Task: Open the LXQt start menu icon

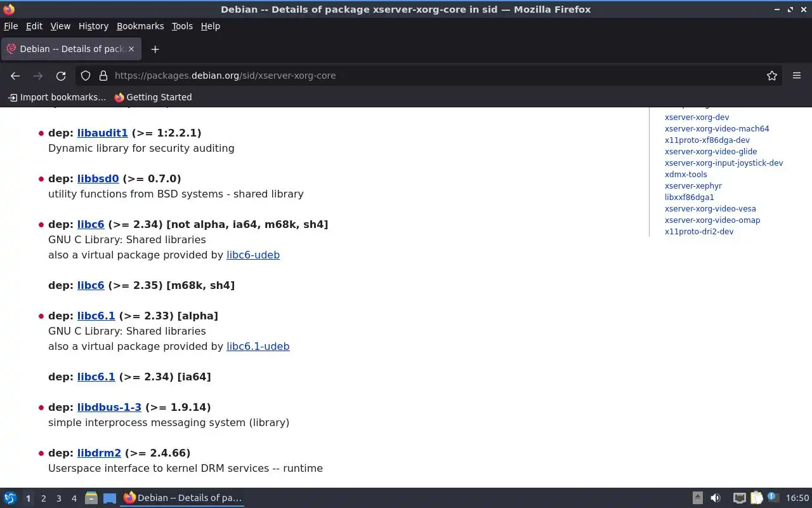Action: coord(10,498)
